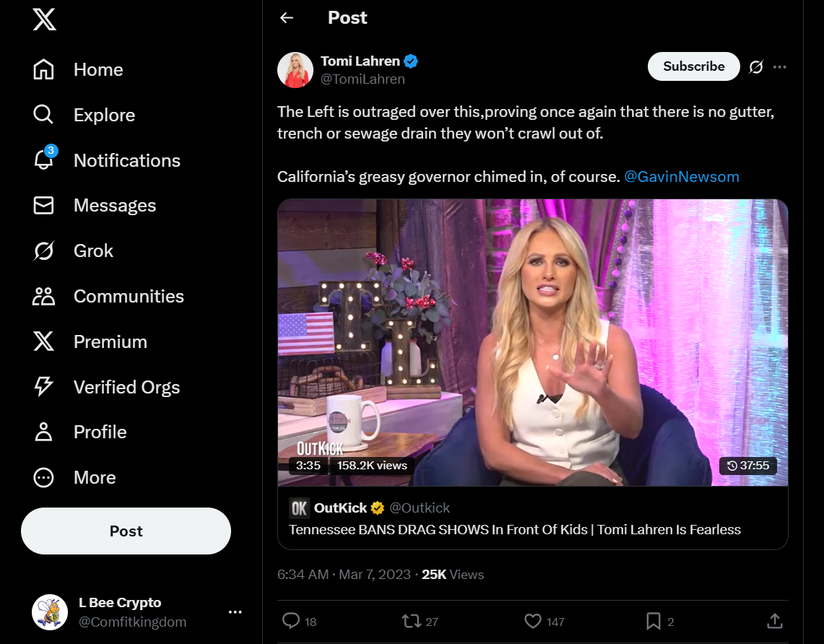The height and width of the screenshot is (644, 824).
Task: Open the Explore search icon
Action: 44,115
